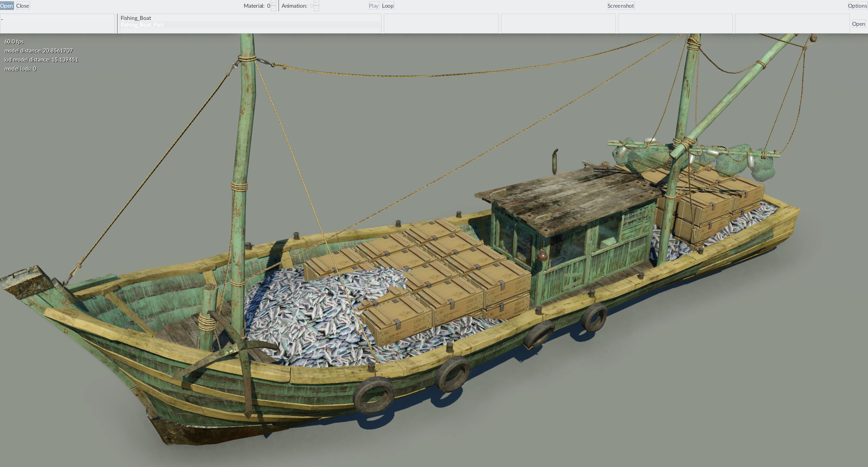Click the Open button beside the empty file lists
The width and height of the screenshot is (868, 467).
pyautogui.click(x=859, y=24)
